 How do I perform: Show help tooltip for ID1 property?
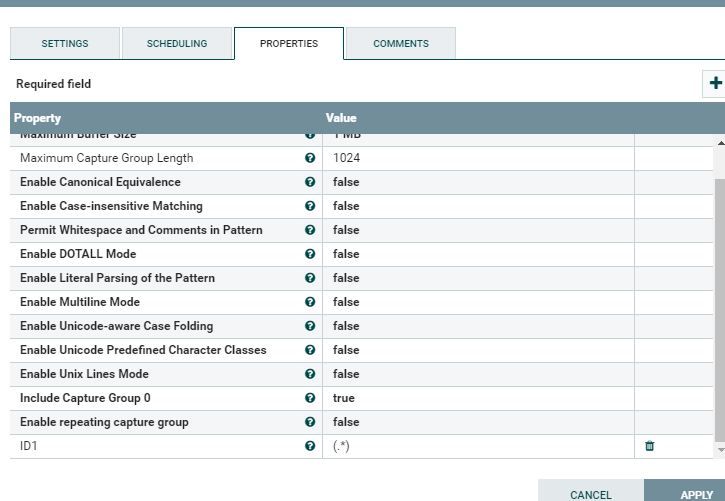point(310,446)
